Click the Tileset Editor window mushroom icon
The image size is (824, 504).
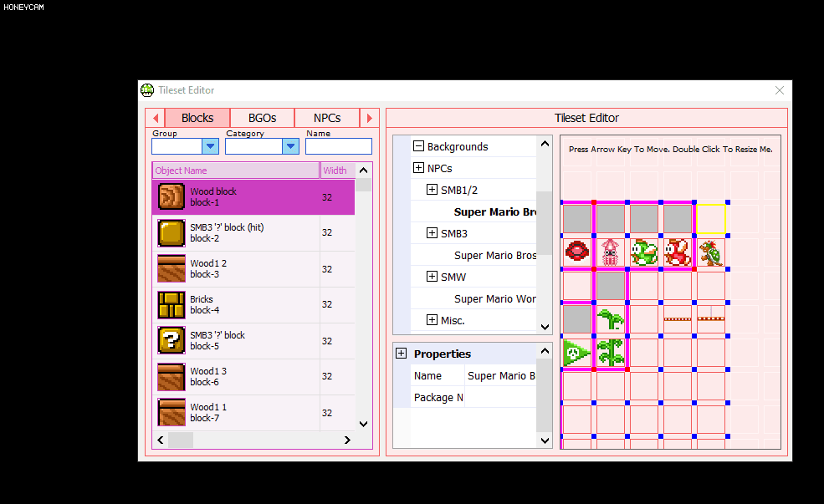coord(147,90)
